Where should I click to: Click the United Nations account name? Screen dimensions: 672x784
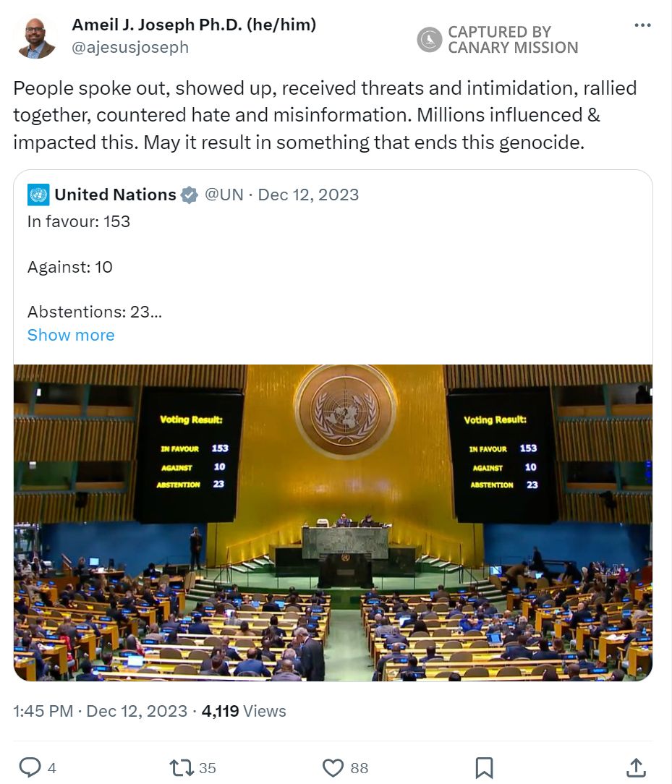pos(115,195)
